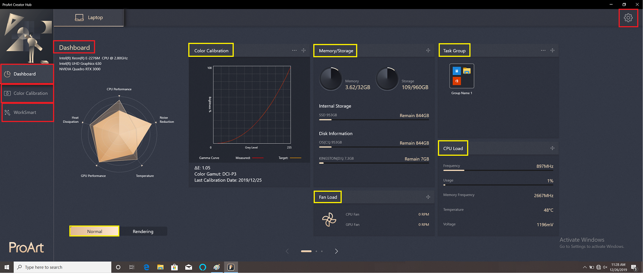Open the Paint app on the taskbar
The image size is (644, 274).
click(217, 267)
